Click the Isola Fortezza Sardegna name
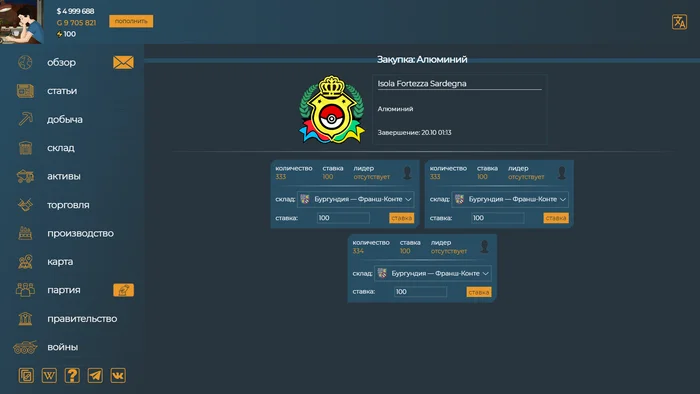 click(422, 83)
